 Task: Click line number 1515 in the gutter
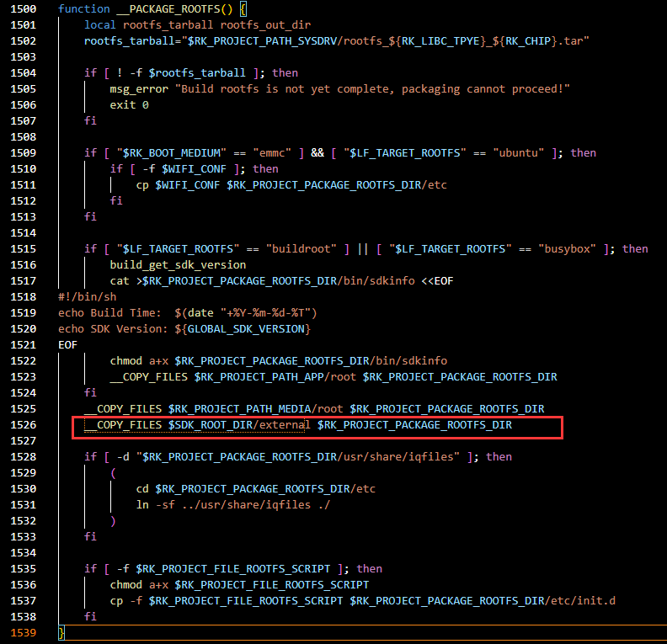[24, 249]
